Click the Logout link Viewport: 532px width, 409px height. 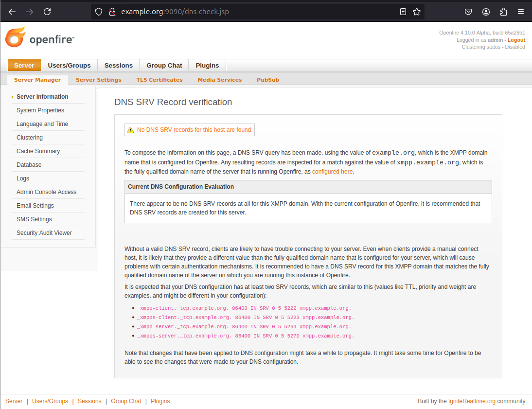coord(516,40)
